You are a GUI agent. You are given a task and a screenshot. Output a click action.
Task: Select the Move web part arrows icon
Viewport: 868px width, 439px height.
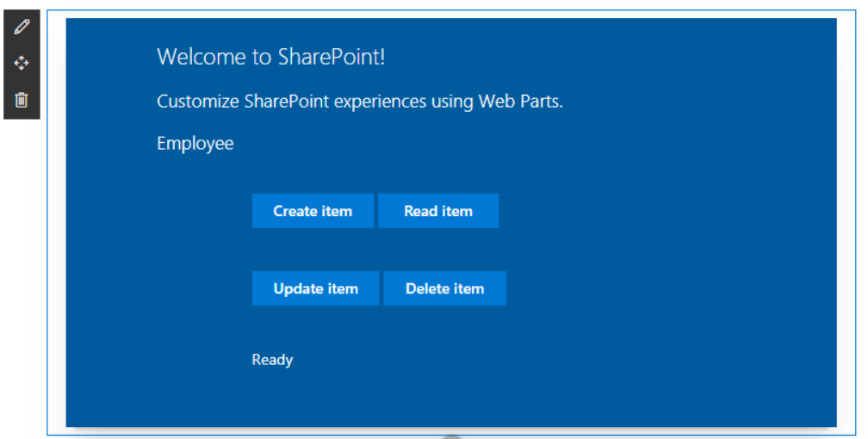[x=22, y=64]
